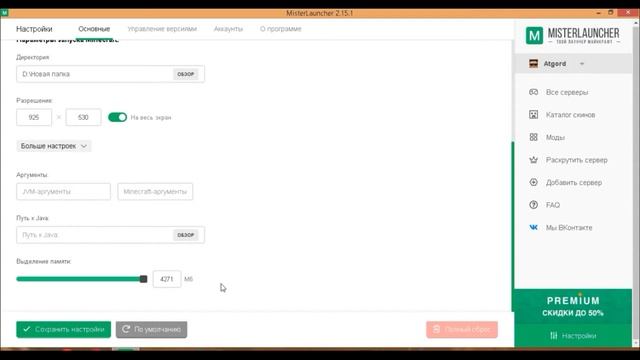Open the skin catalog icon
This screenshot has width=640, height=360.
[533, 115]
